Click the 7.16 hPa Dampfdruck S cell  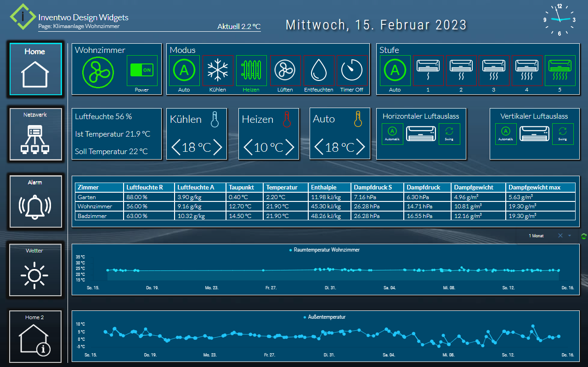(x=377, y=197)
